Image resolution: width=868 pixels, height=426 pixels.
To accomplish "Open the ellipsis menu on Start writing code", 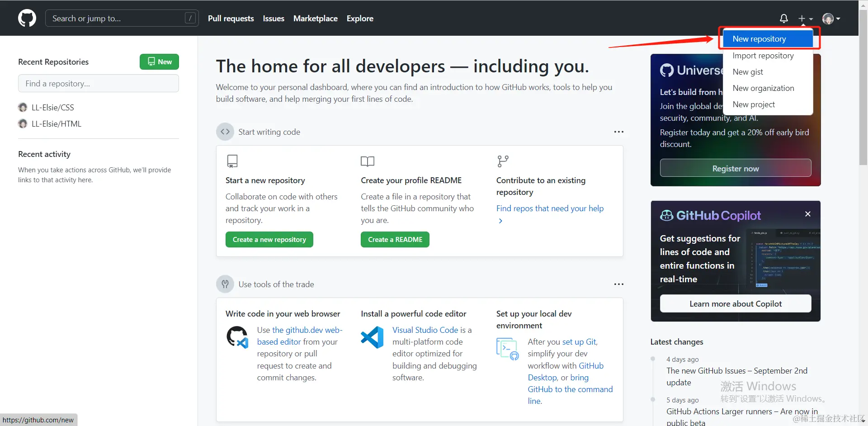I will point(618,132).
